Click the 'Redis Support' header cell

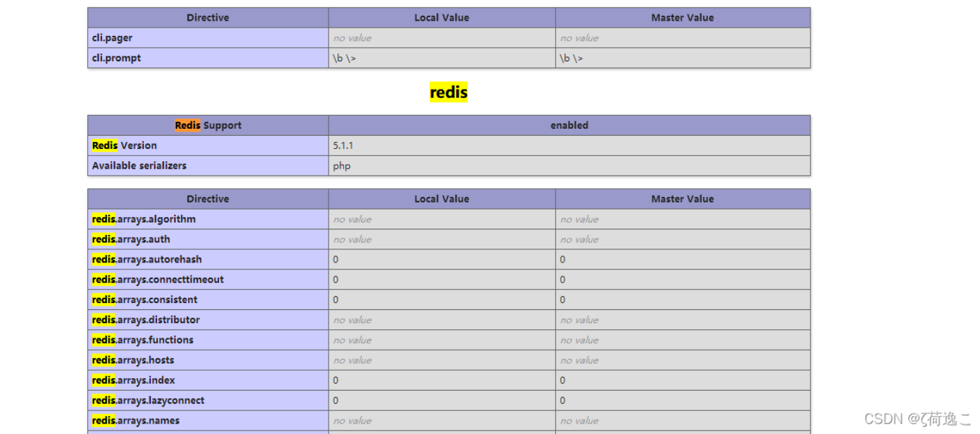pyautogui.click(x=208, y=125)
